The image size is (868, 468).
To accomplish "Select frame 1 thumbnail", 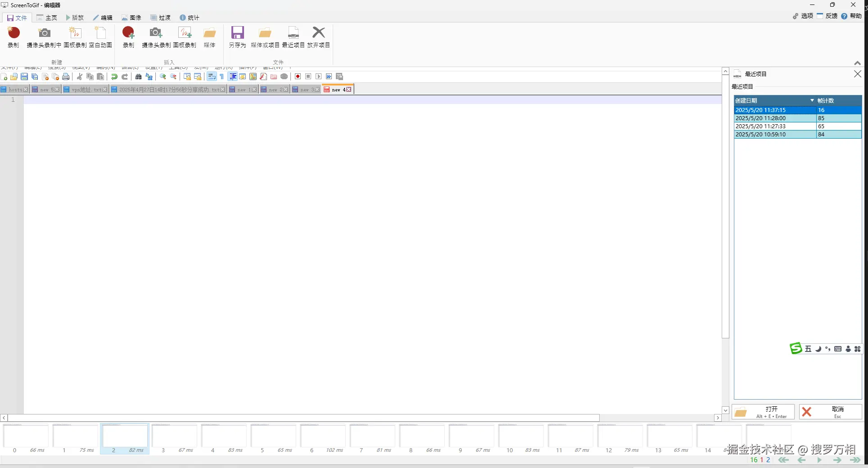I will pos(75,439).
